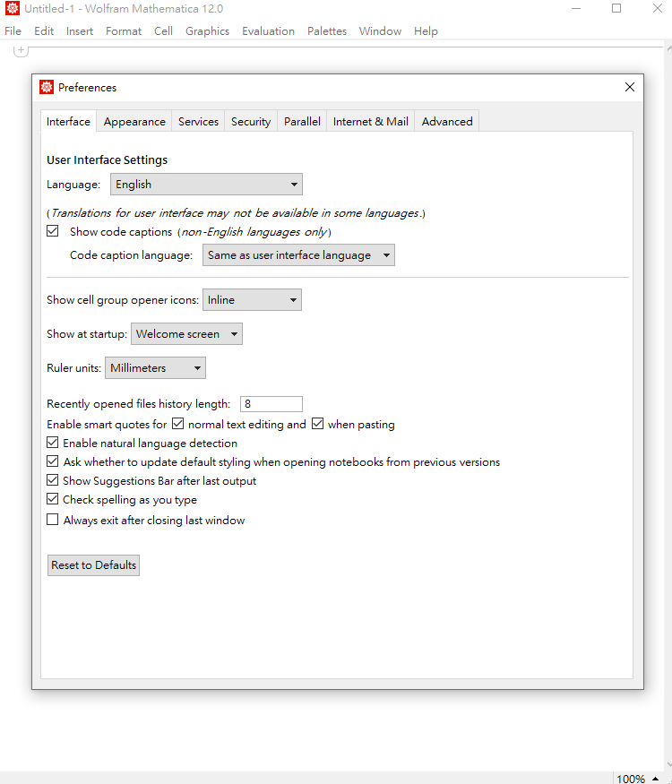Open the Language dropdown set to English

(206, 184)
